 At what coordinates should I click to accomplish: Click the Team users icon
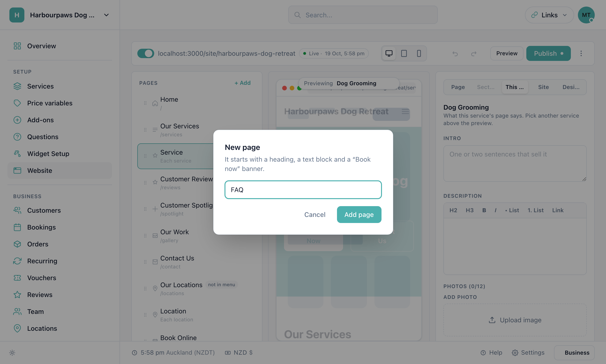pyautogui.click(x=17, y=312)
